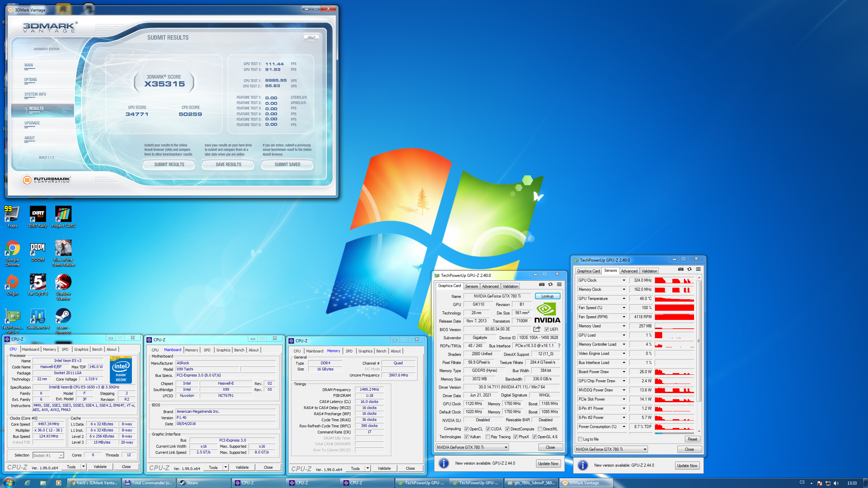The width and height of the screenshot is (868, 488).
Task: Toggle Ray Tracing checkbox in GPU-Z
Action: (488, 437)
